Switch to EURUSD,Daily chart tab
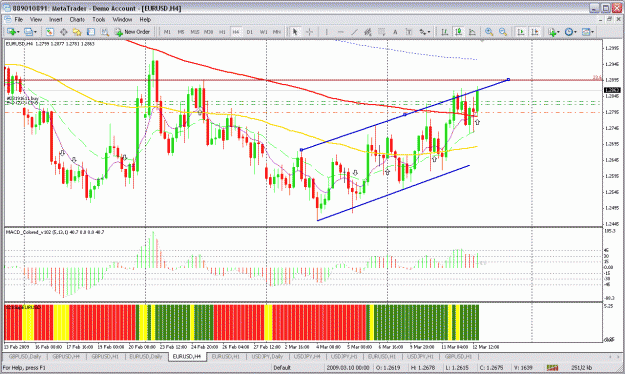625x374 pixels. point(146,356)
